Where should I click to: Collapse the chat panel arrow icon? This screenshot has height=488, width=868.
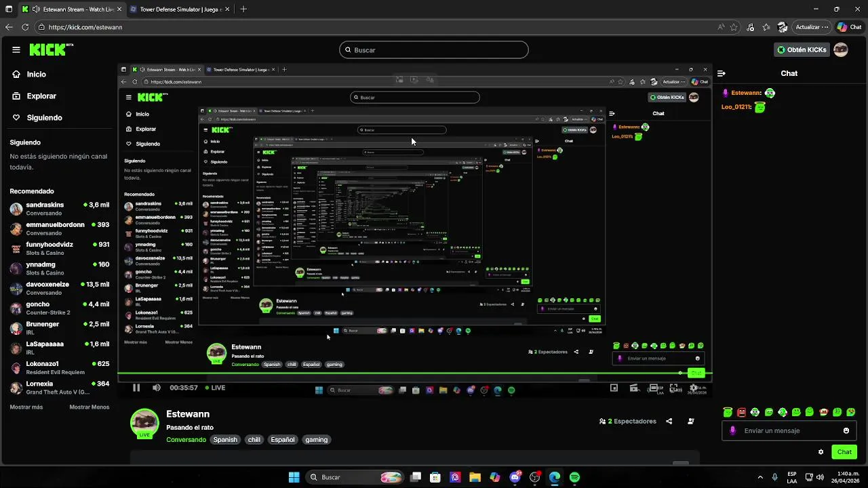pyautogui.click(x=722, y=73)
